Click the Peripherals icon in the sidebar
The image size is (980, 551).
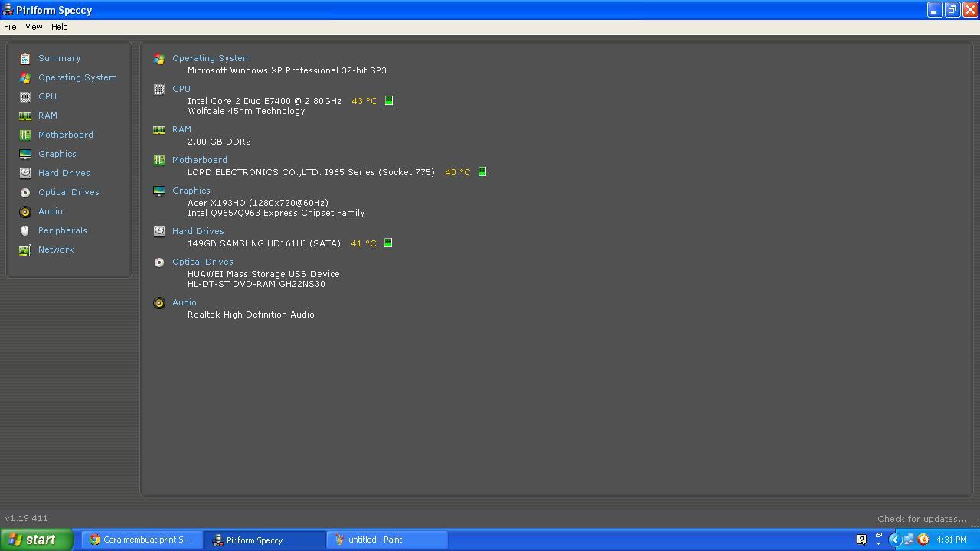(x=25, y=230)
